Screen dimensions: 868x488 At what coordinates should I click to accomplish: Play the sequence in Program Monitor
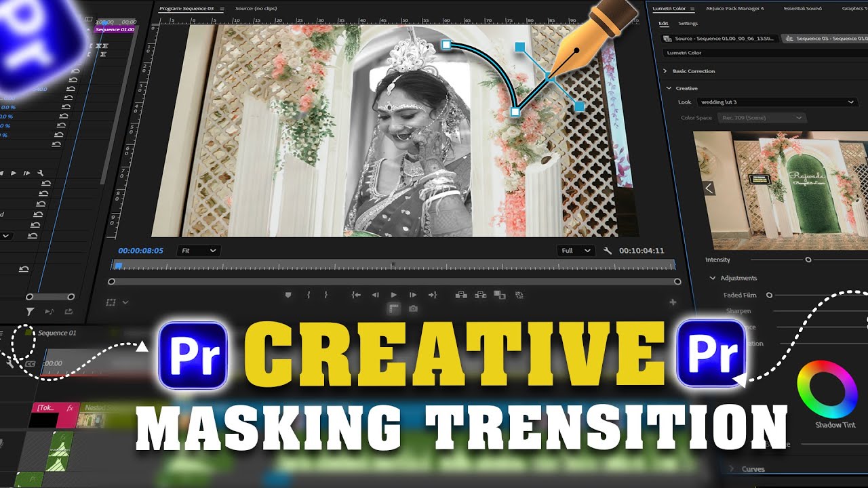pyautogui.click(x=394, y=295)
